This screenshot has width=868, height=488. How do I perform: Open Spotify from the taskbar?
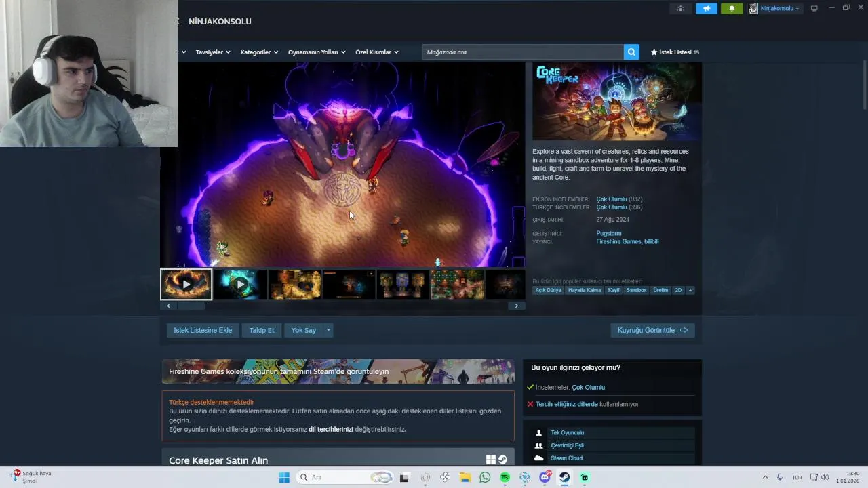pos(505,477)
